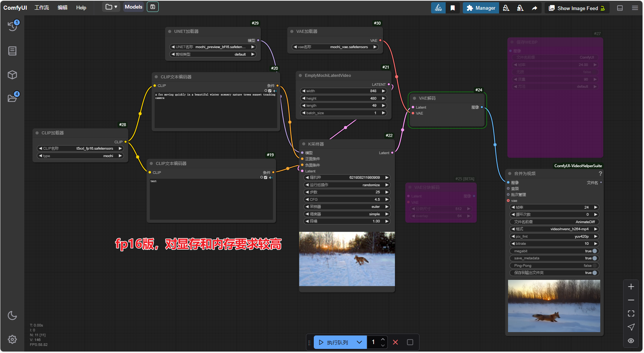644x353 pixels.
Task: Open the Help menu
Action: coord(81,7)
